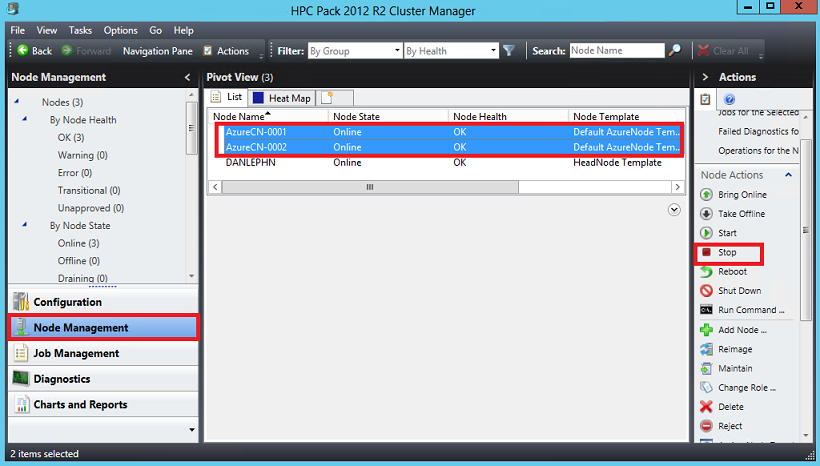
Task: Click the Configuration tools icon
Action: coord(21,302)
